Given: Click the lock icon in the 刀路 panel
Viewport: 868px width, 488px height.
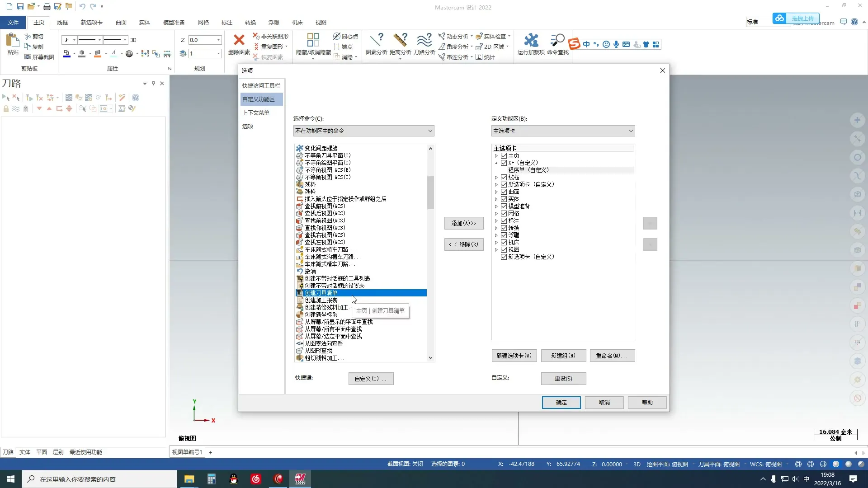Looking at the screenshot, I should click(6, 108).
